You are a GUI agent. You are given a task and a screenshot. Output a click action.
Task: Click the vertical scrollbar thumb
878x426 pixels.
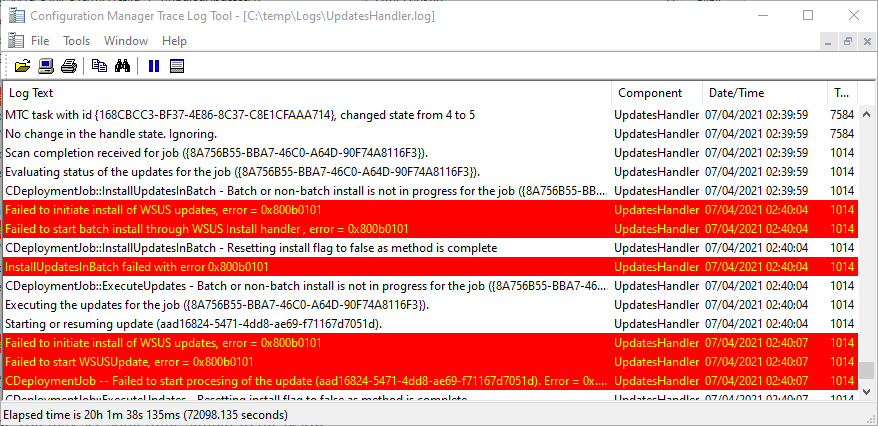click(867, 370)
